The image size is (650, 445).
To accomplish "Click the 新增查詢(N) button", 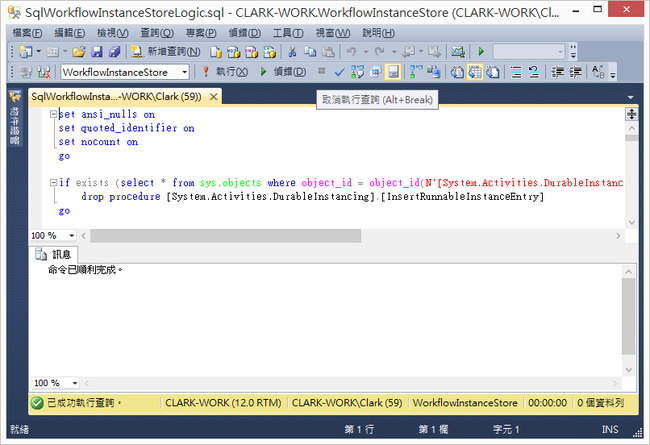I will click(x=166, y=52).
